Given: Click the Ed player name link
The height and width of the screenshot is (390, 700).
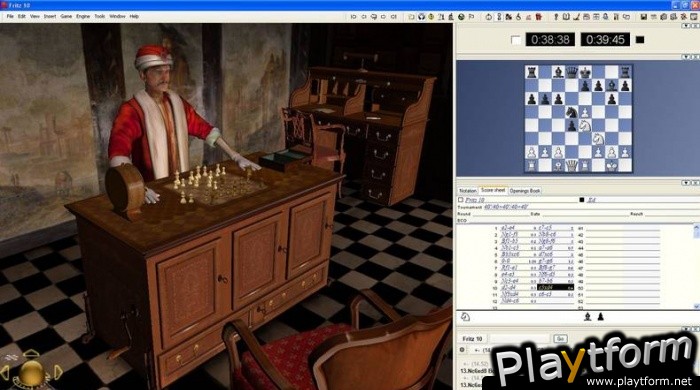Looking at the screenshot, I should coord(592,200).
